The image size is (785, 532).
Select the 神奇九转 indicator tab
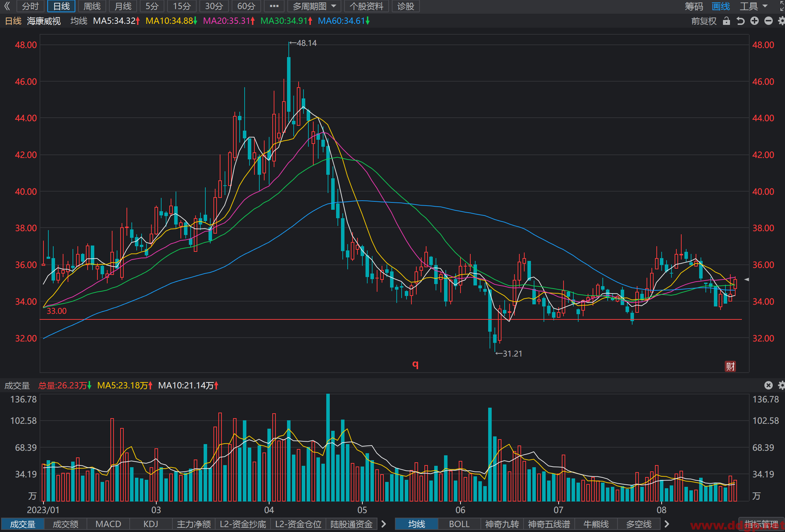pyautogui.click(x=502, y=524)
